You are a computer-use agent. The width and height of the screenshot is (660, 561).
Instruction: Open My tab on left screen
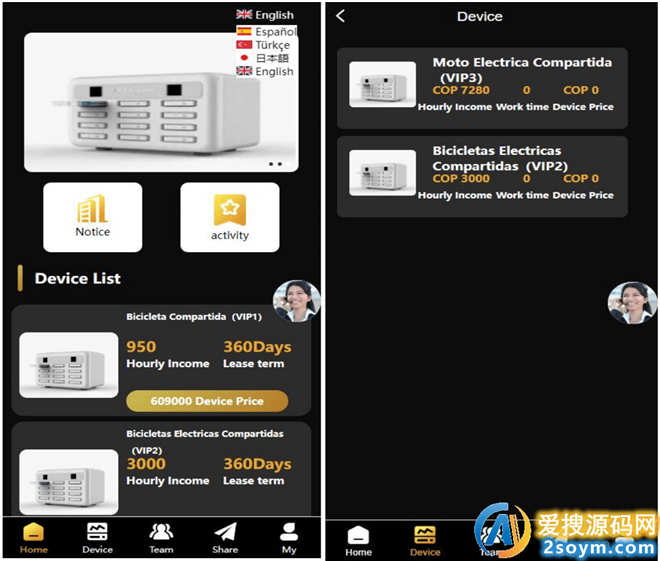coord(289,538)
